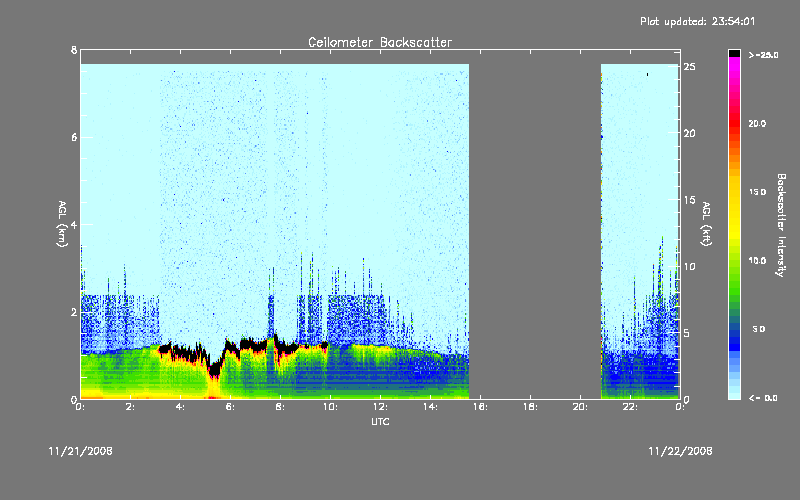This screenshot has width=800, height=500.
Task: Click the start date '11/21/2008'
Action: coord(81,451)
